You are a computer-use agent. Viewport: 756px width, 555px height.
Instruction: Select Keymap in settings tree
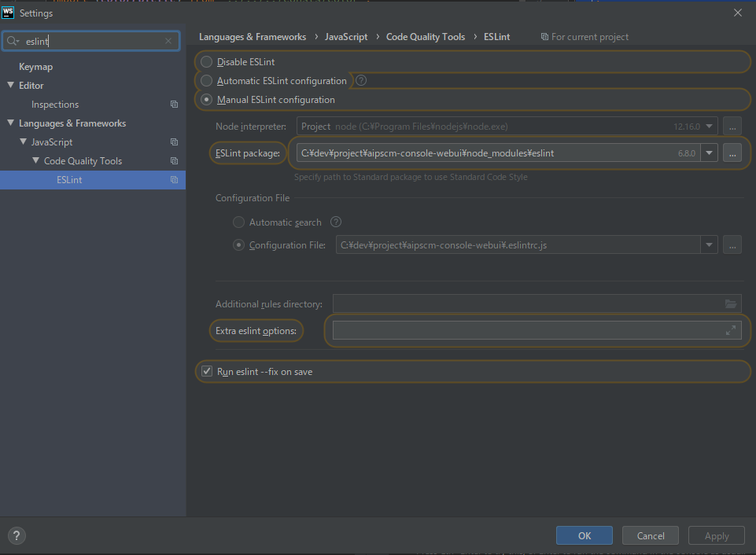(35, 67)
